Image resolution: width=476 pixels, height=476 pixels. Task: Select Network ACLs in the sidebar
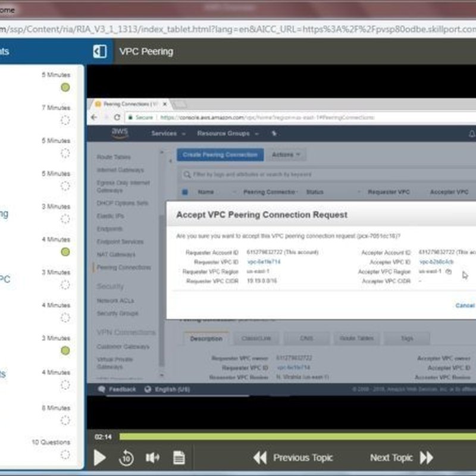115,300
